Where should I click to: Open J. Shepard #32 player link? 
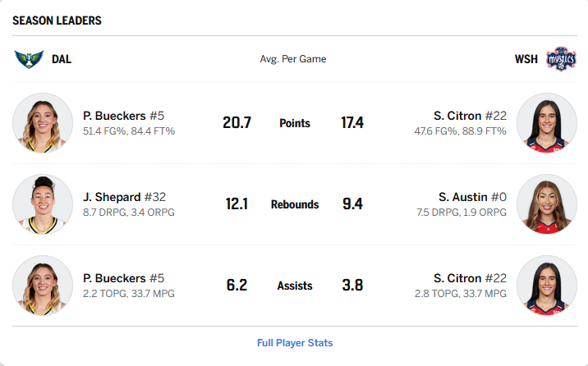click(124, 197)
